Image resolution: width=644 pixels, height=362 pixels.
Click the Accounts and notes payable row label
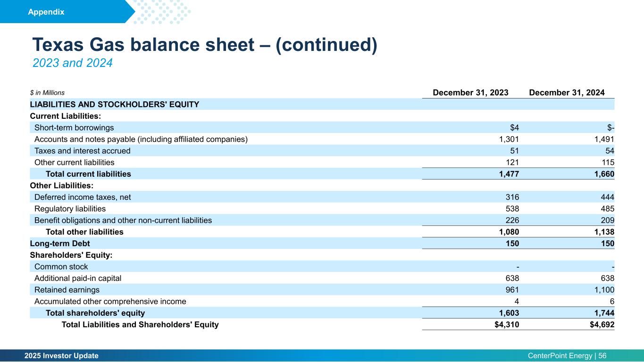click(x=141, y=139)
